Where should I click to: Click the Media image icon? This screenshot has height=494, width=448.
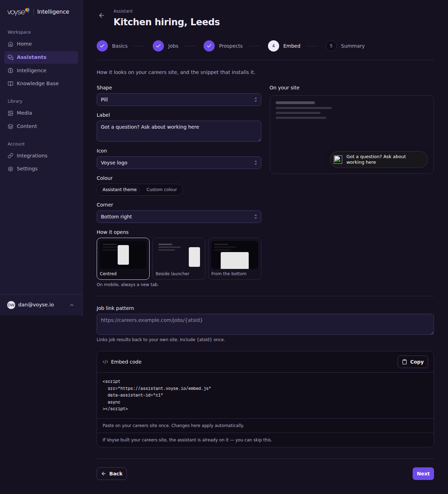point(11,113)
